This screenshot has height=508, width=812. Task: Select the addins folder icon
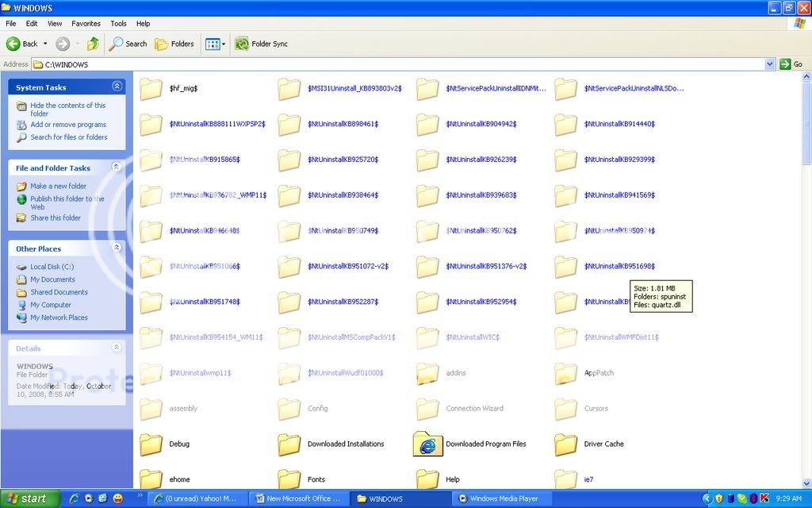point(427,373)
